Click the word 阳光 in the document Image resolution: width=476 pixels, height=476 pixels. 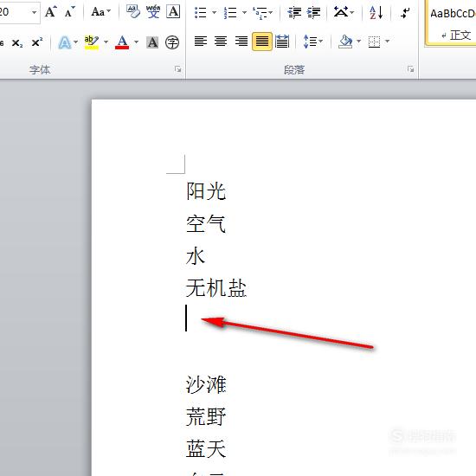(206, 191)
